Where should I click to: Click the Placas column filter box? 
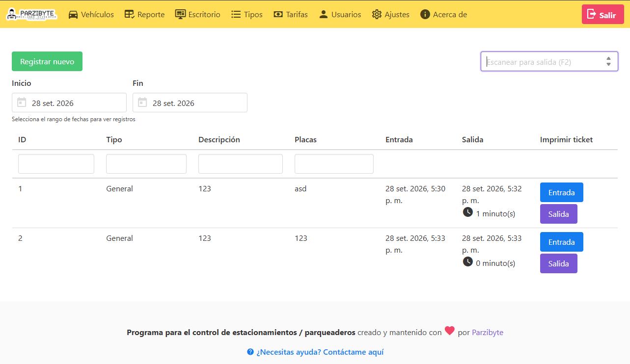point(334,164)
